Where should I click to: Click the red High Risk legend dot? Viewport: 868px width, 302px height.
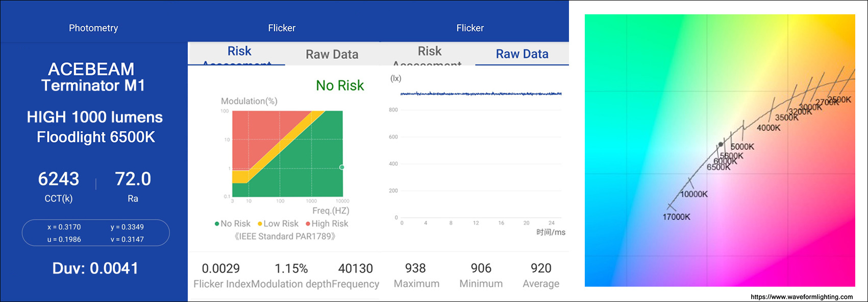(x=308, y=224)
